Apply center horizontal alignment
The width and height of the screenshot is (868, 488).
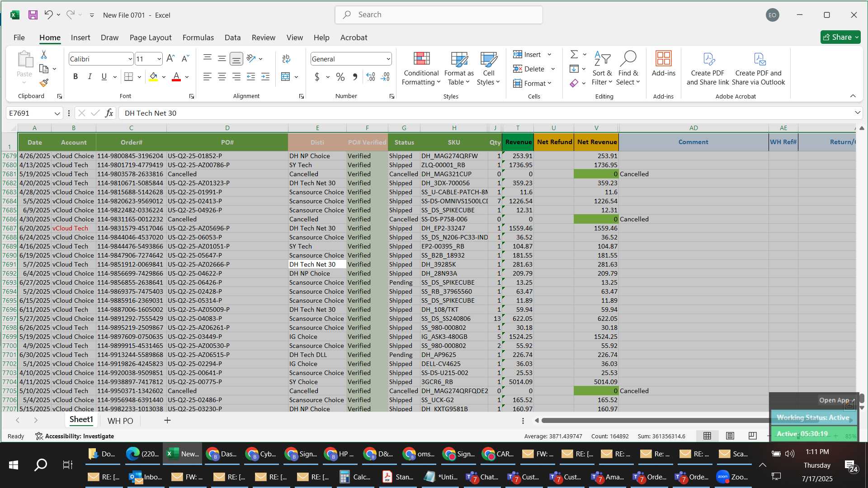(222, 77)
